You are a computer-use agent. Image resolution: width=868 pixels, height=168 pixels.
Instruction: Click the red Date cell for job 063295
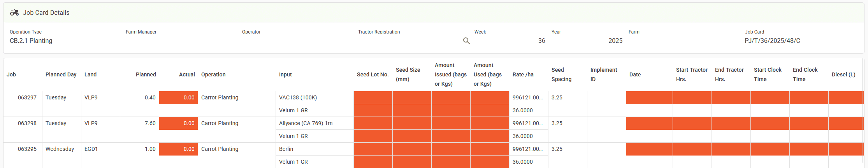pyautogui.click(x=649, y=149)
